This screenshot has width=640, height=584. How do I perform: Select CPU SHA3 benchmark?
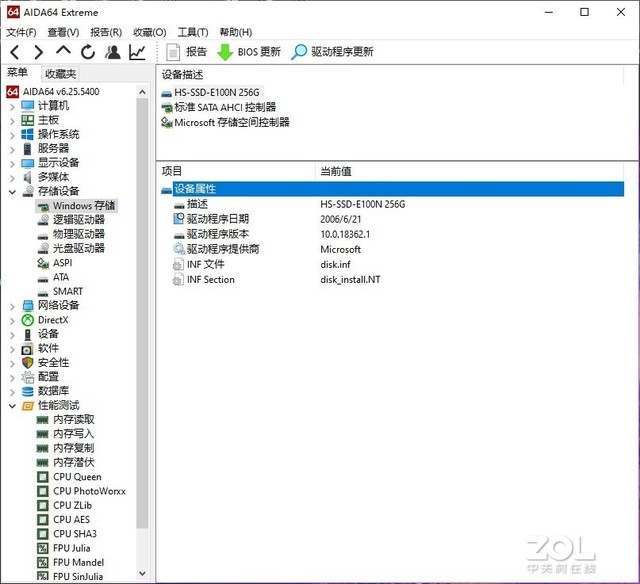67,534
